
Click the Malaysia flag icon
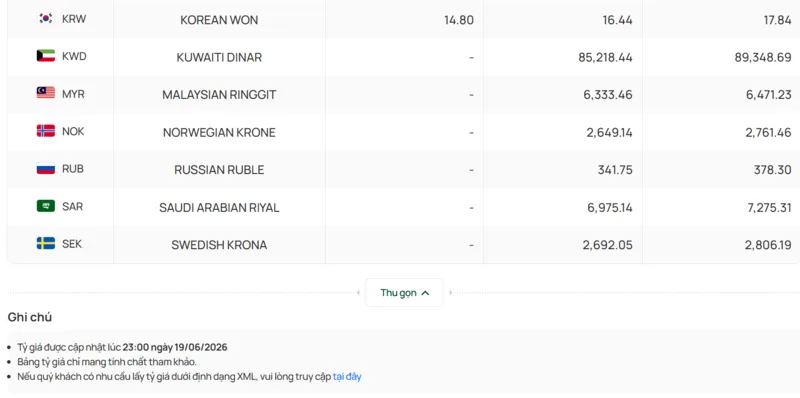coord(45,93)
